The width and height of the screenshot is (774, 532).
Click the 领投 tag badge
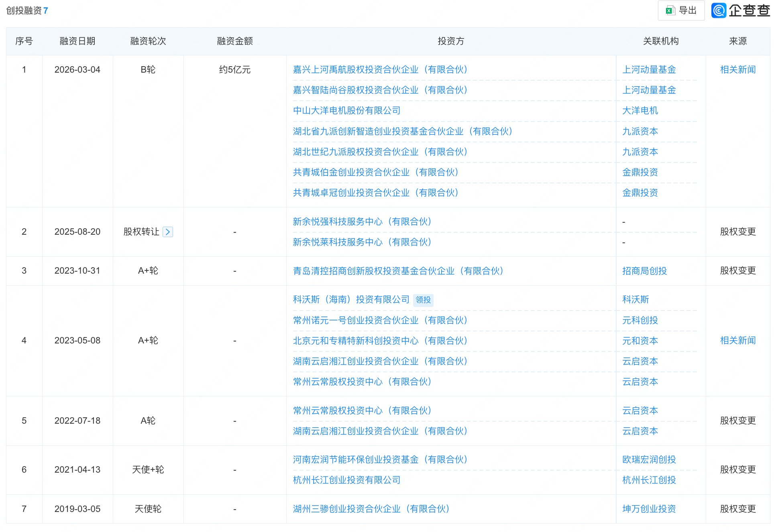pos(423,300)
